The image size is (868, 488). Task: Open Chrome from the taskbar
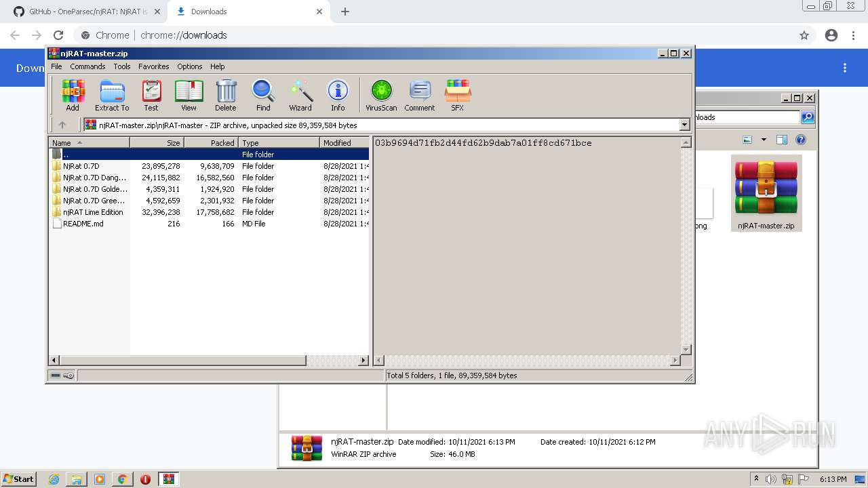click(x=122, y=479)
